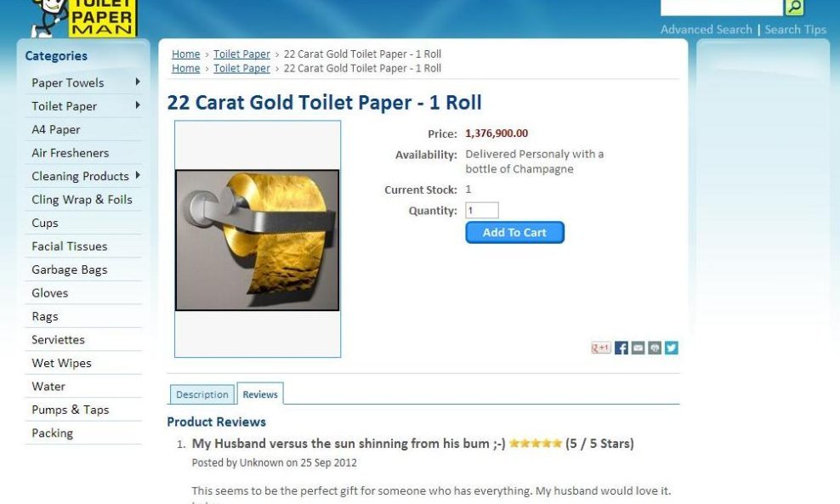Screen dimensions: 840x504
Task: Click Home in the top breadcrumb
Action: pos(186,54)
